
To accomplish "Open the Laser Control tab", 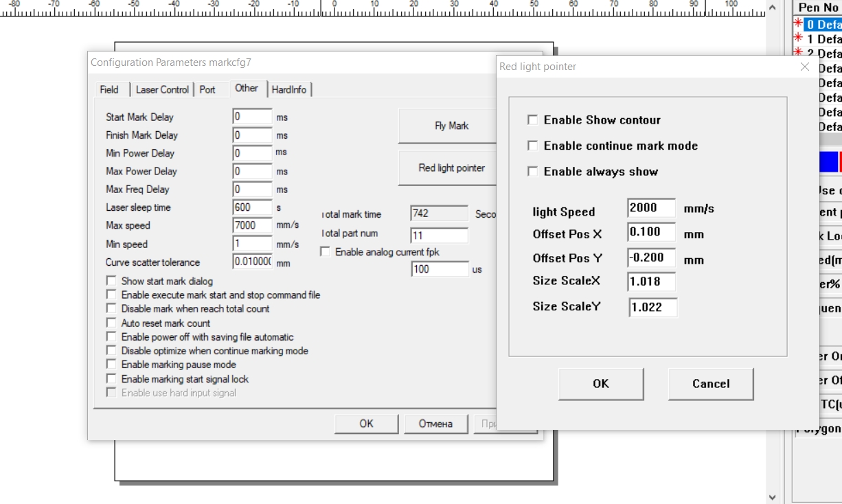I will [x=162, y=89].
